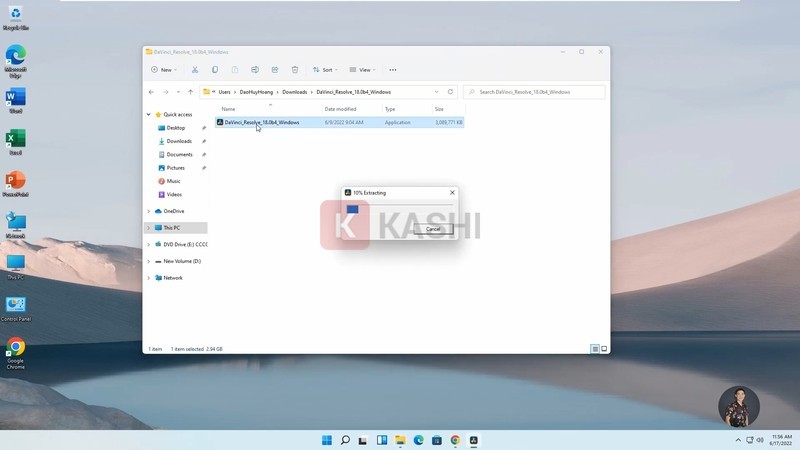Click File Explorer on the taskbar
800x450 pixels.
(x=400, y=440)
